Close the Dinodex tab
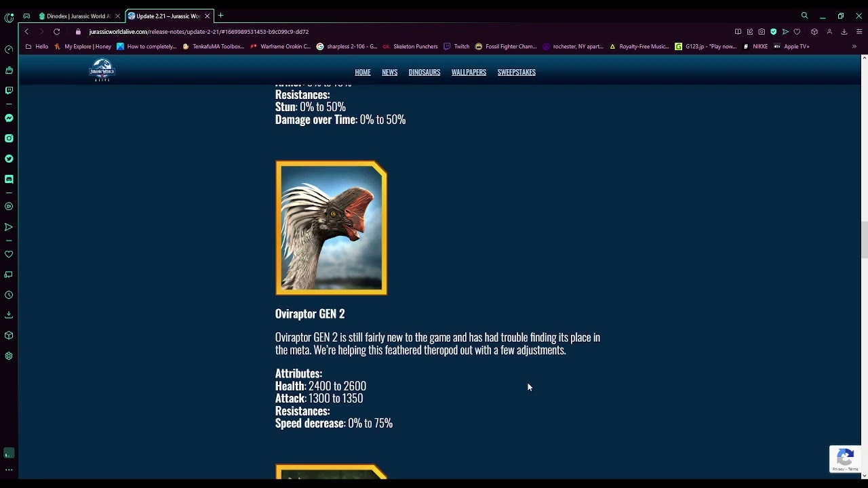Viewport: 868px width, 488px height. pyautogui.click(x=117, y=16)
